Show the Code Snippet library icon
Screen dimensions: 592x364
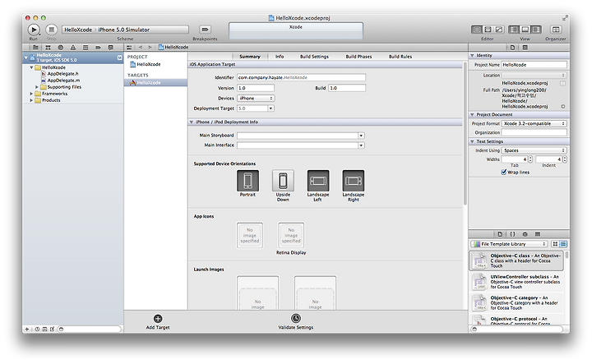pos(512,234)
